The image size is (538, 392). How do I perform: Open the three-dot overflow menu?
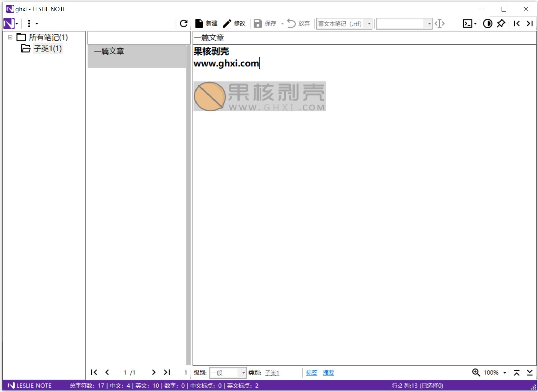point(30,23)
